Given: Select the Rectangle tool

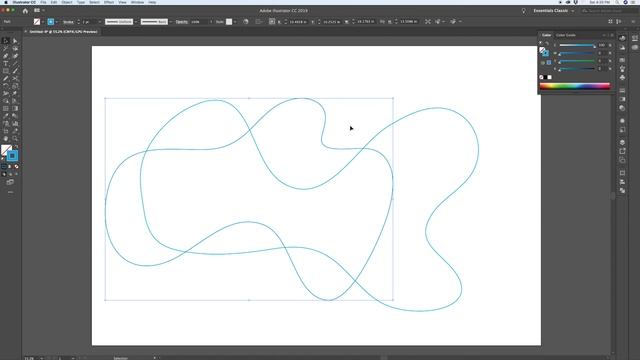Looking at the screenshot, I should pos(6,71).
